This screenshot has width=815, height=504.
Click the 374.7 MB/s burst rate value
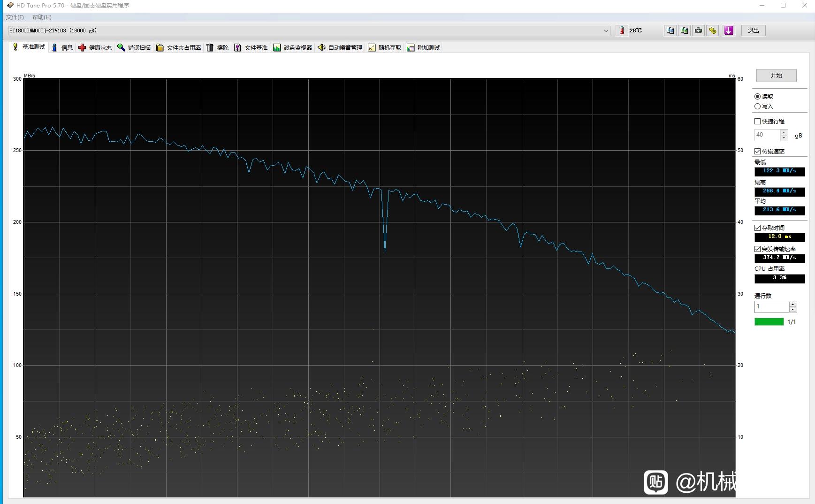(779, 258)
